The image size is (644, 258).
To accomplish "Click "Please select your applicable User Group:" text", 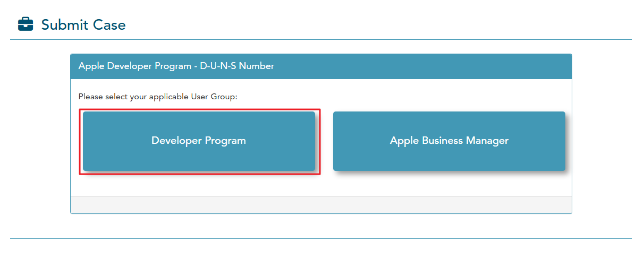I will coord(158,97).
